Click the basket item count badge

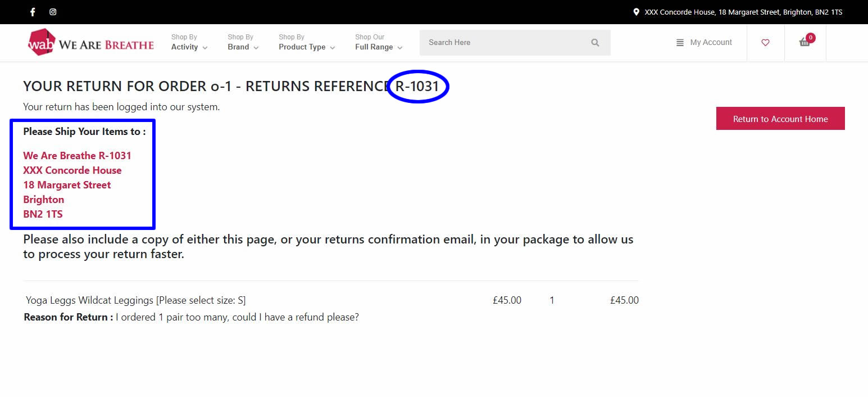(x=810, y=38)
